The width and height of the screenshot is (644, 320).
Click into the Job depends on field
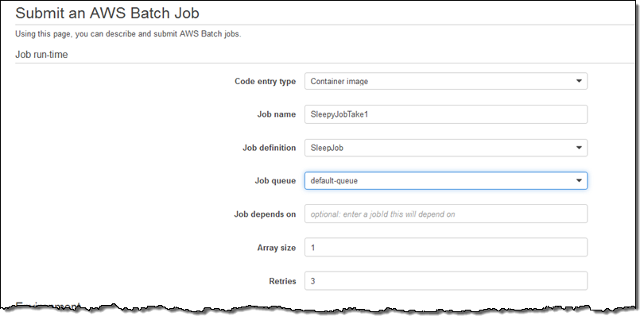445,214
